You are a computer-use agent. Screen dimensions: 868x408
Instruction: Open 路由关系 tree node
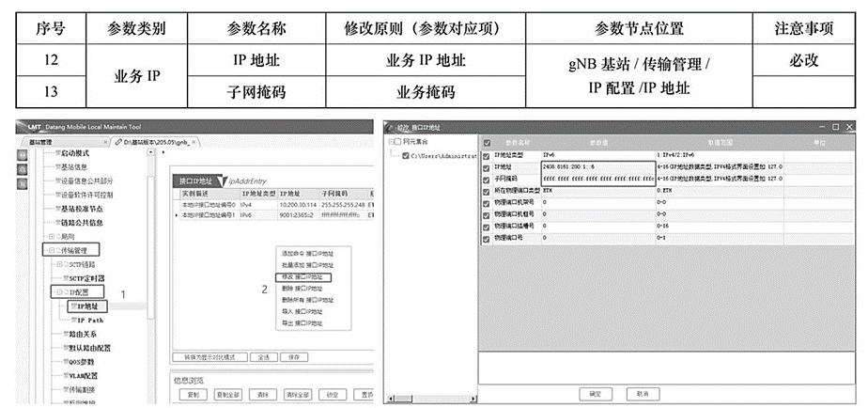(82, 335)
